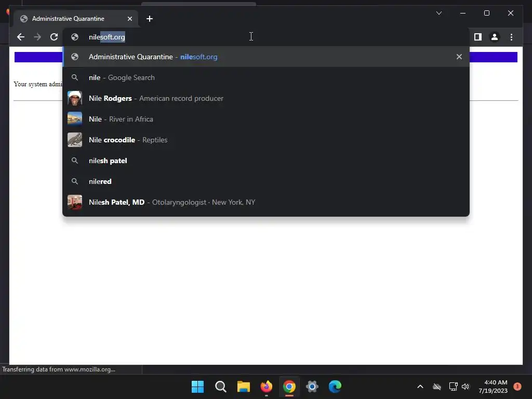Click the Chrome taskbar icon
The image size is (532, 399).
click(x=289, y=387)
